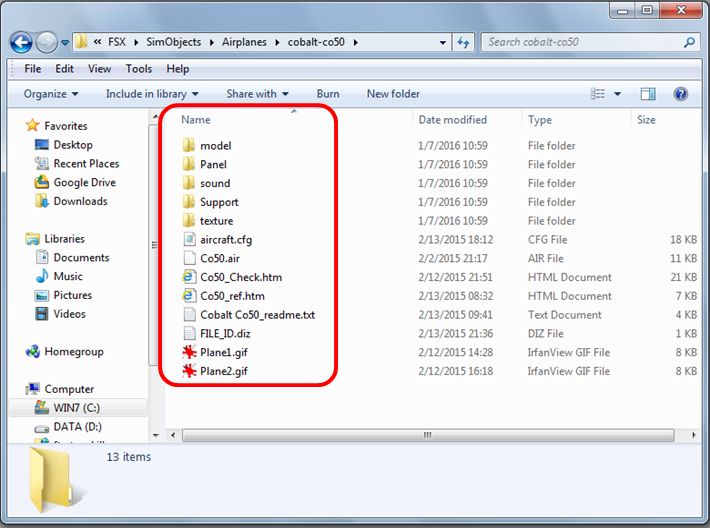
Task: Select Computer in navigation pane
Action: tap(60, 389)
